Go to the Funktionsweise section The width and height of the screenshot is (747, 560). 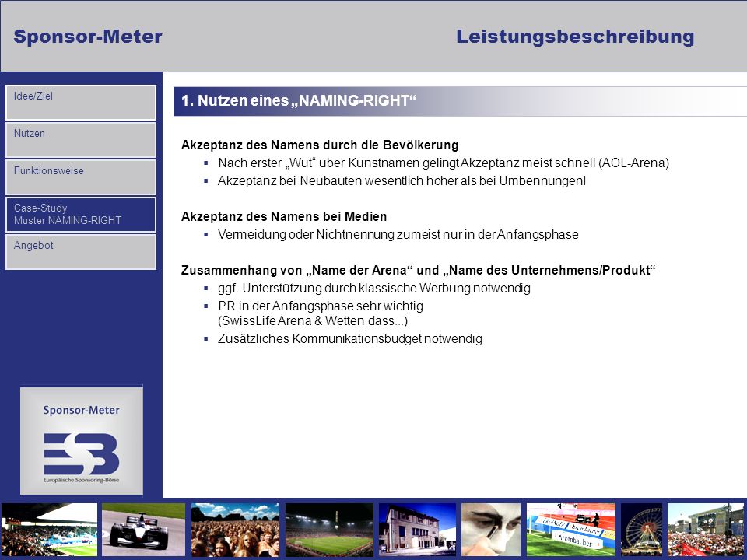coord(81,177)
